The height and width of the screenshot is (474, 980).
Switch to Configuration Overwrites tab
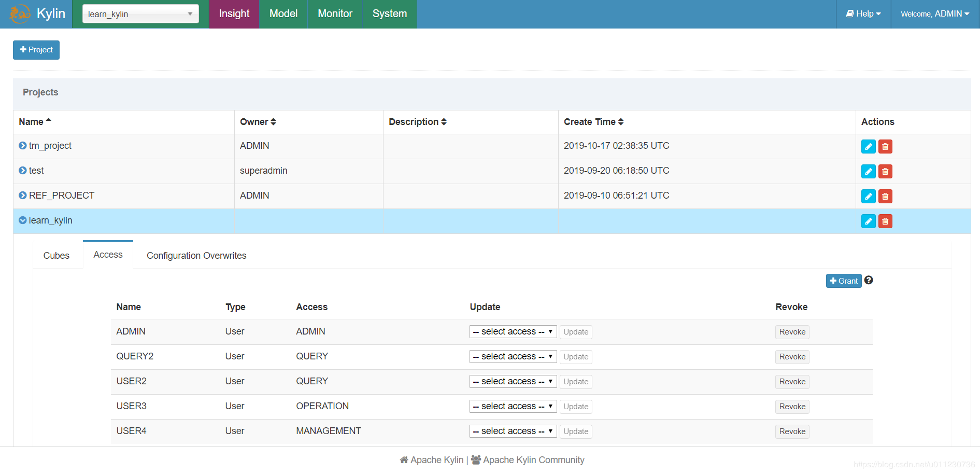(196, 255)
